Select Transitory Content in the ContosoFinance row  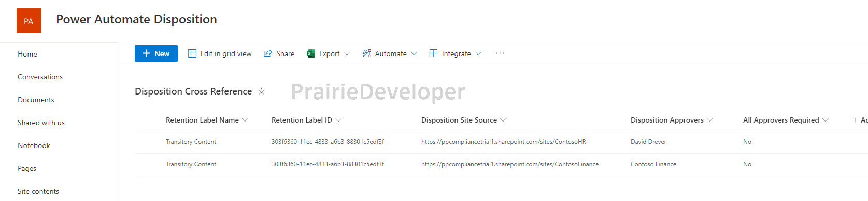click(x=191, y=164)
